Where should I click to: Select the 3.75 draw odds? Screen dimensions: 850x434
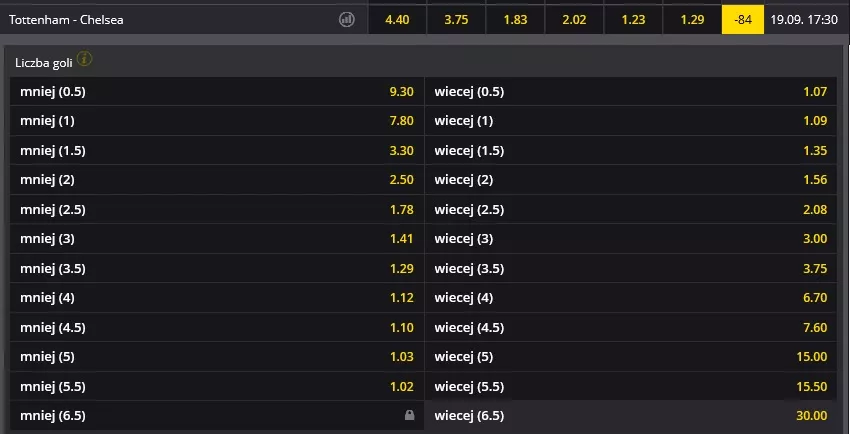click(456, 20)
